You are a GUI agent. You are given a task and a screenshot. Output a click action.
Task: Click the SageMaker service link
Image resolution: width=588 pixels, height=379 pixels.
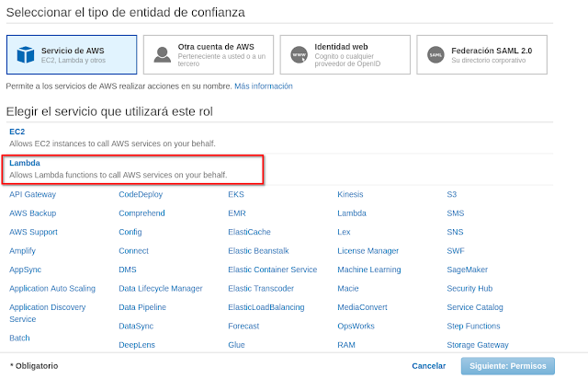pyautogui.click(x=468, y=270)
